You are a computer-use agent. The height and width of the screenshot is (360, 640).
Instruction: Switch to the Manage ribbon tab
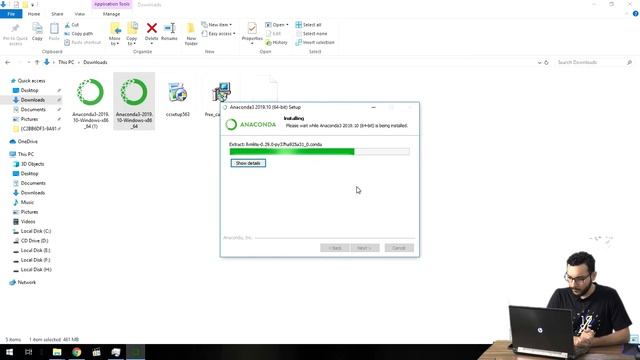coord(111,14)
